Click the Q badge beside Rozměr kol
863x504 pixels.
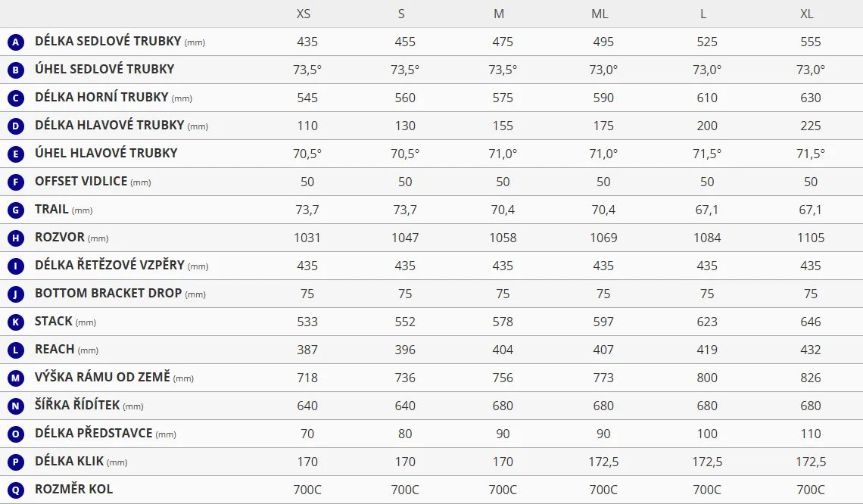(x=15, y=490)
